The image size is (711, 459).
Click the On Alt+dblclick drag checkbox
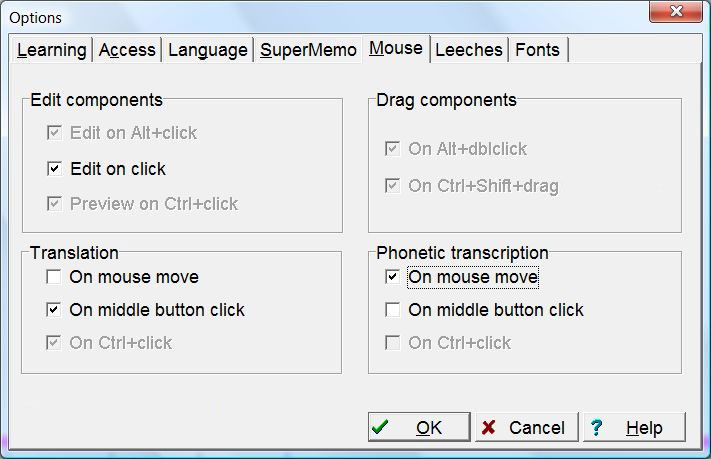pos(393,149)
